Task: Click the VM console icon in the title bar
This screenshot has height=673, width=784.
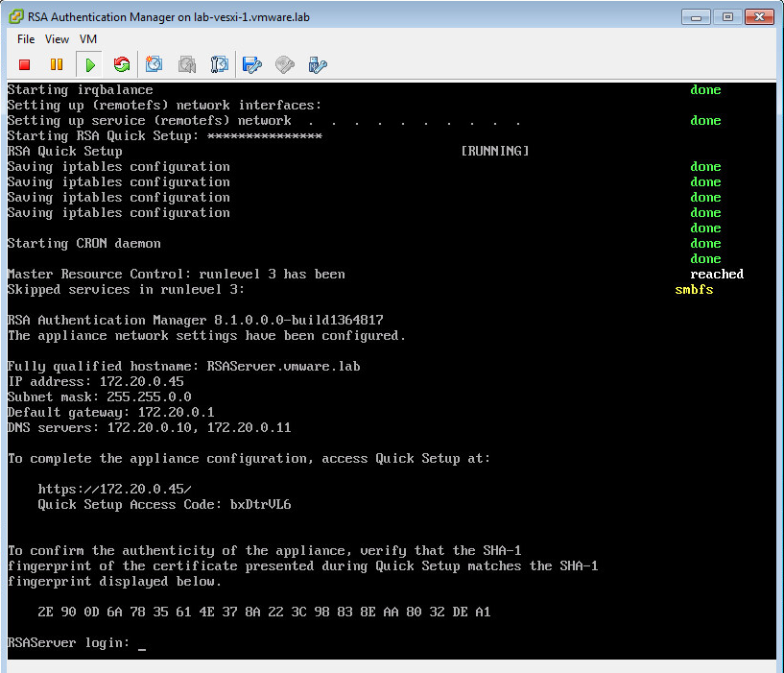Action: (16, 16)
